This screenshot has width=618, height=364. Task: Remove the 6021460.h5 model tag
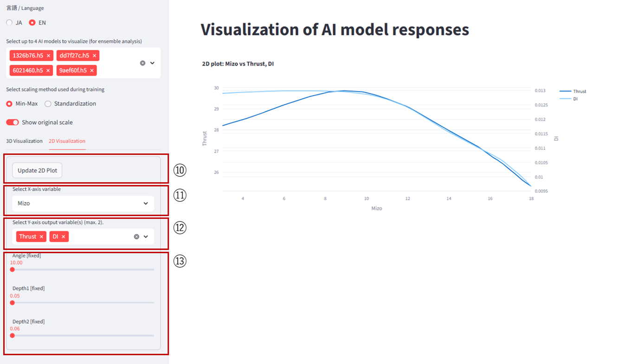coord(48,70)
